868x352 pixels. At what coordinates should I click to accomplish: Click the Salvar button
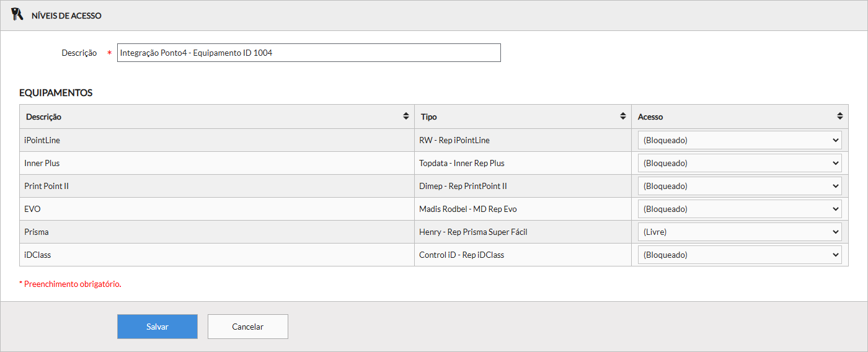click(157, 327)
